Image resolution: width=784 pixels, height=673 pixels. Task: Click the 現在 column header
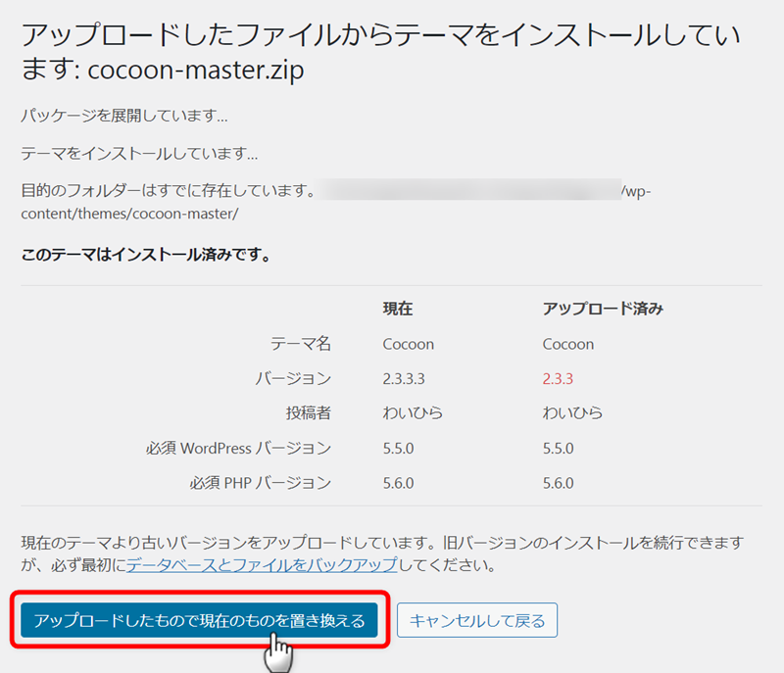pyautogui.click(x=398, y=309)
